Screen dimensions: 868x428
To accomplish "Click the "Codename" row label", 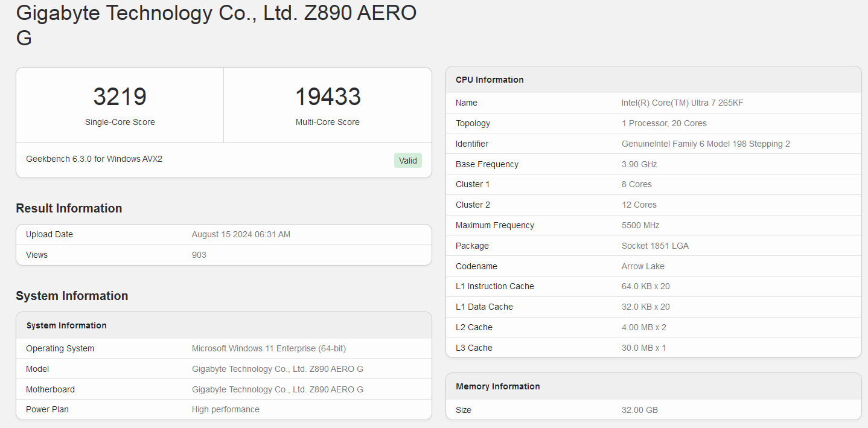I will 476,266.
